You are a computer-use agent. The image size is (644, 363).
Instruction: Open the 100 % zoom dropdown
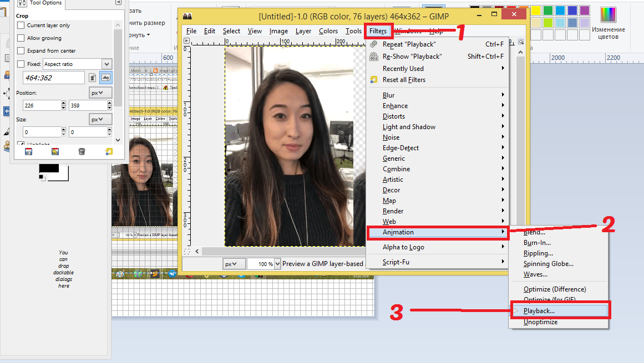[278, 264]
